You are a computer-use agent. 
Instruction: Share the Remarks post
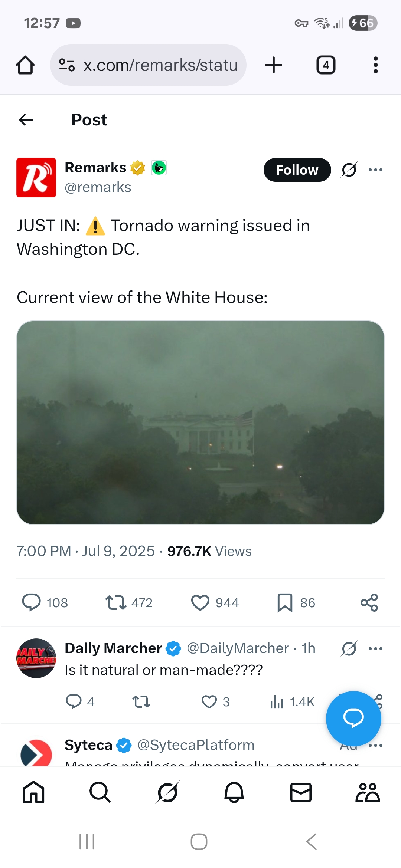[x=369, y=602]
